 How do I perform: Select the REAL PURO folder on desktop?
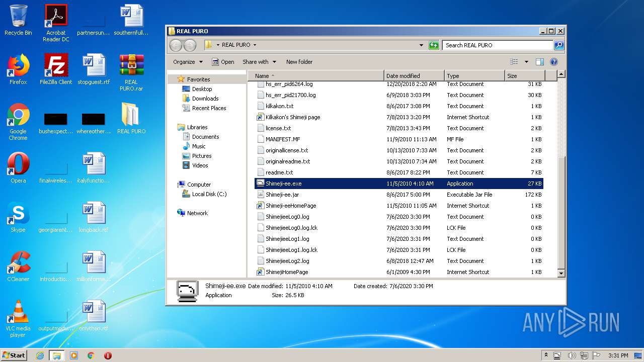pyautogui.click(x=131, y=119)
